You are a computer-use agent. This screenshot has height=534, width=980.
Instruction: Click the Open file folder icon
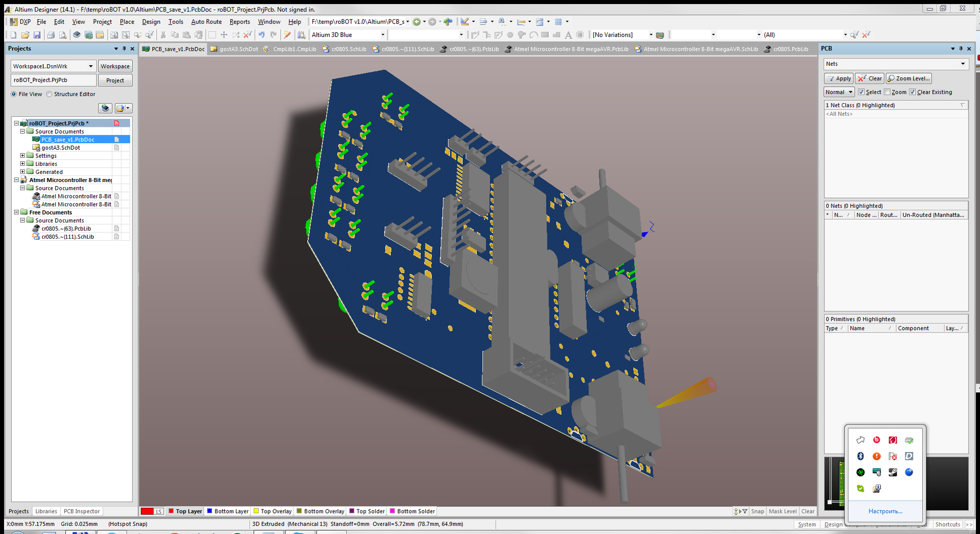(25, 35)
